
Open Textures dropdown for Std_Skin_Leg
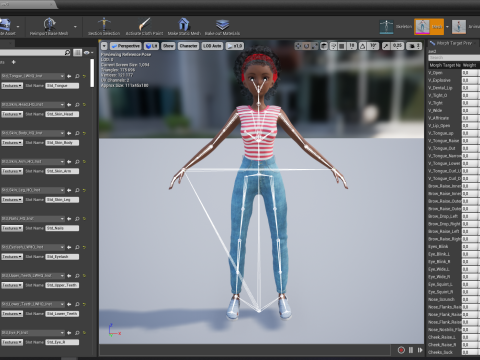pos(12,200)
